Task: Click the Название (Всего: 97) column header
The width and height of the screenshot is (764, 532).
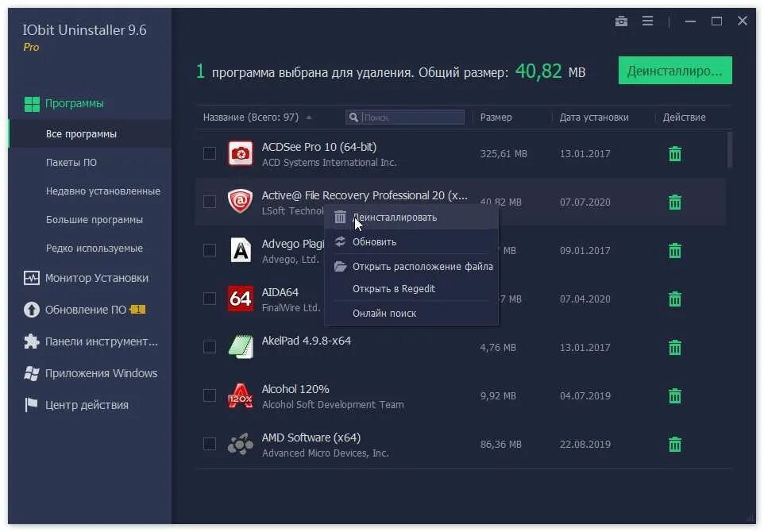Action: [x=250, y=118]
